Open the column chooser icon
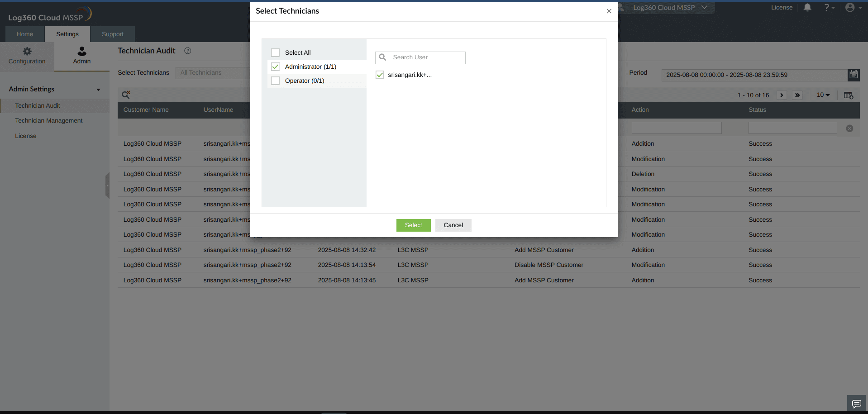The width and height of the screenshot is (868, 414). (849, 95)
